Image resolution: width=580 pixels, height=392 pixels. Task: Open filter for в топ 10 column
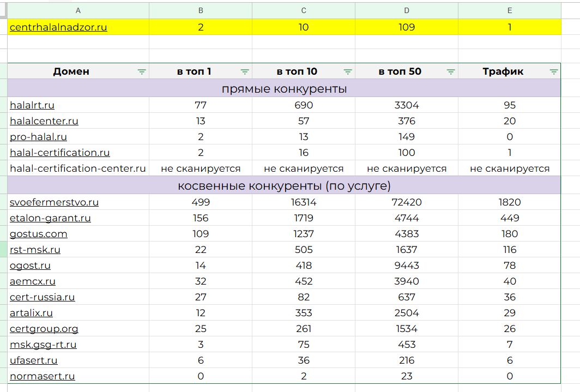[x=348, y=71]
